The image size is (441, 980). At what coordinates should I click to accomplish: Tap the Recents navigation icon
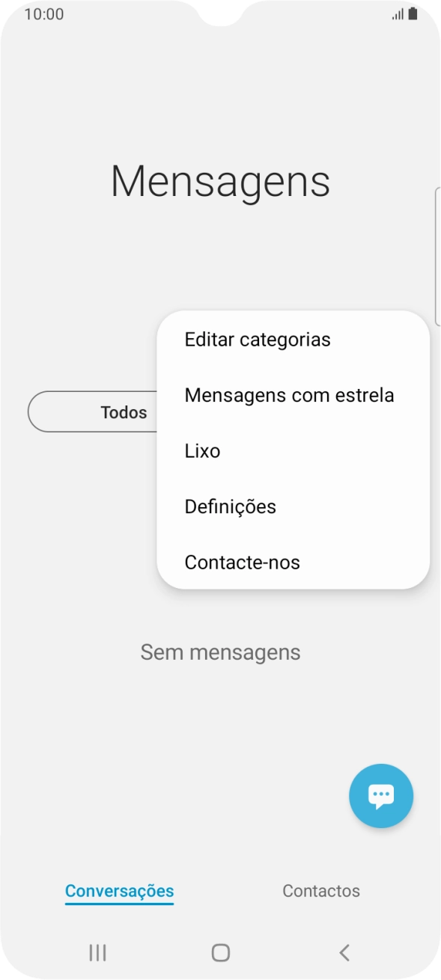(x=97, y=952)
